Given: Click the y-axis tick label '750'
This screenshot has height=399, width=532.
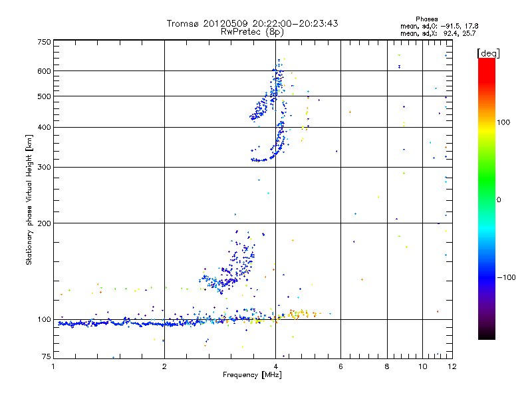Looking at the screenshot, I should pyautogui.click(x=44, y=42).
